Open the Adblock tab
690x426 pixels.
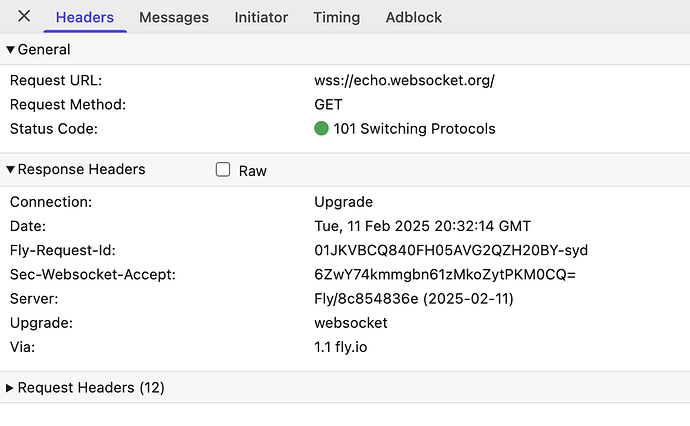(414, 17)
